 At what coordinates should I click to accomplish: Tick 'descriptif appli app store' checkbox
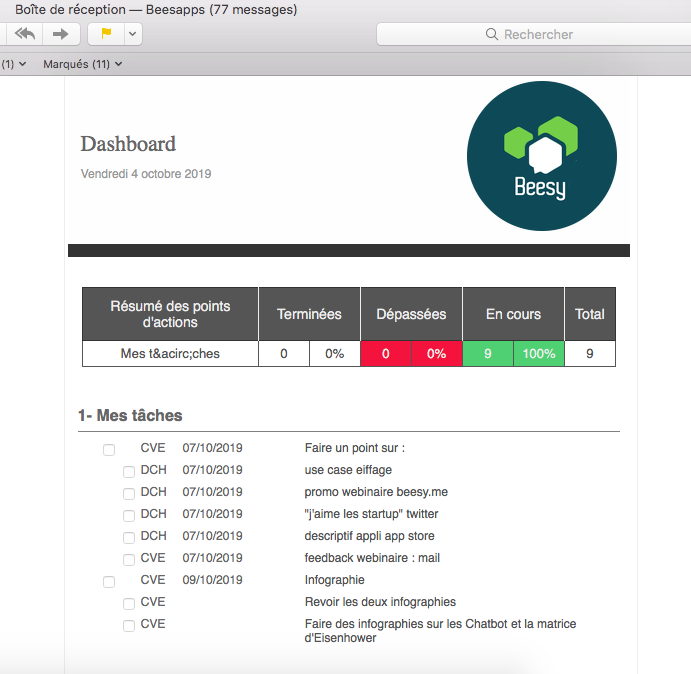[x=129, y=538]
